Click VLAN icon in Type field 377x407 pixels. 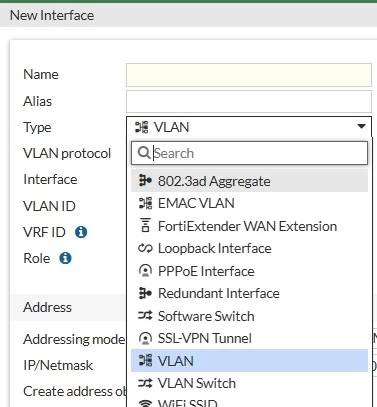click(x=142, y=127)
